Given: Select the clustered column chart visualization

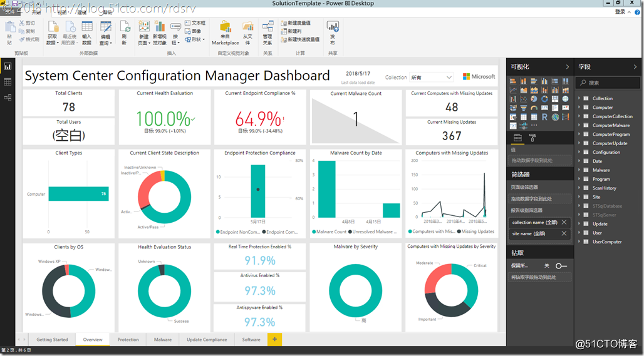Looking at the screenshot, I should pos(544,81).
